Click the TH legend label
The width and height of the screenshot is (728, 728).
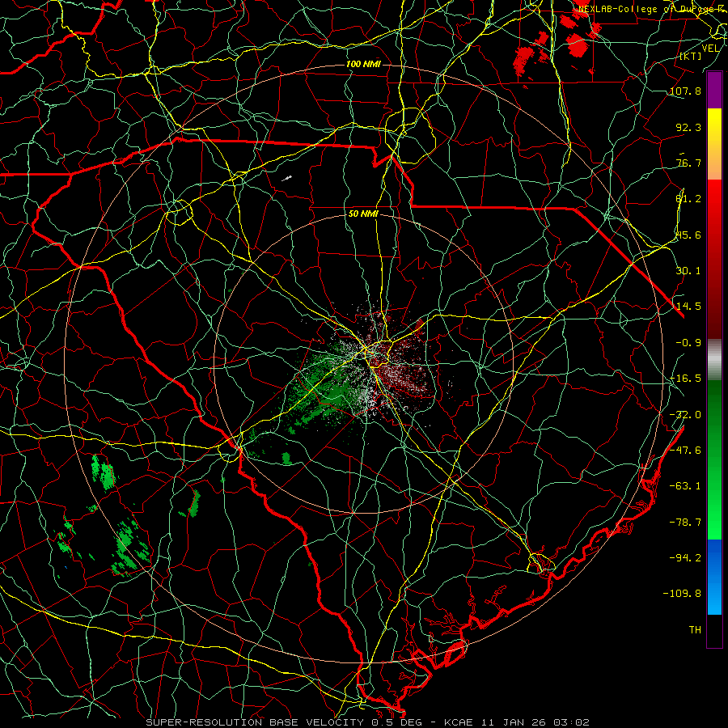pyautogui.click(x=695, y=630)
